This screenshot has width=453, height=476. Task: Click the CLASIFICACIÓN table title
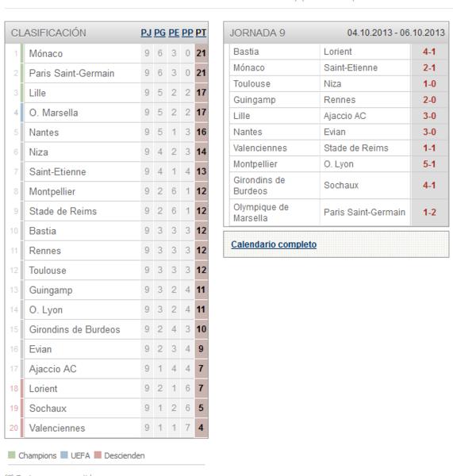(x=48, y=33)
